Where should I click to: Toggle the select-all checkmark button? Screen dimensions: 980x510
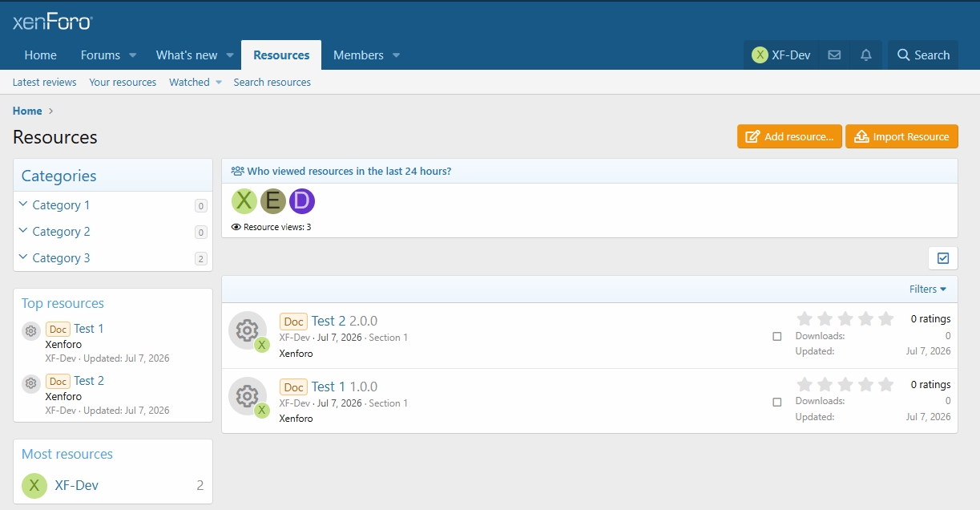[x=943, y=258]
